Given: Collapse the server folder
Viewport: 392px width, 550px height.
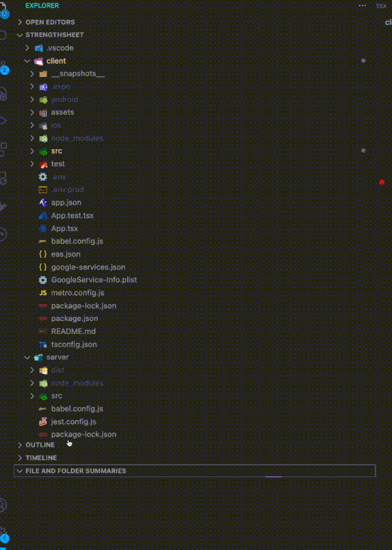Looking at the screenshot, I should pyautogui.click(x=28, y=357).
